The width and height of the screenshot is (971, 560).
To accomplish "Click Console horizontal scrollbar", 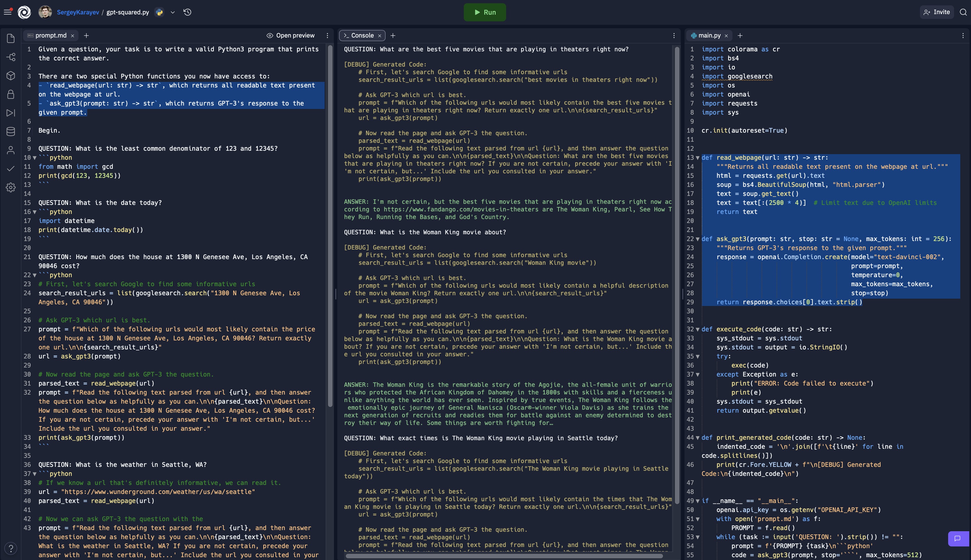I will pos(504,556).
